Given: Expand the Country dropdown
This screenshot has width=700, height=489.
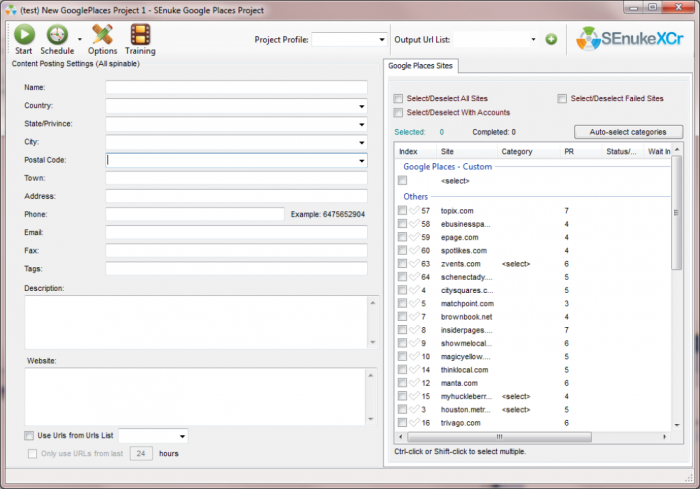Looking at the screenshot, I should 362,106.
